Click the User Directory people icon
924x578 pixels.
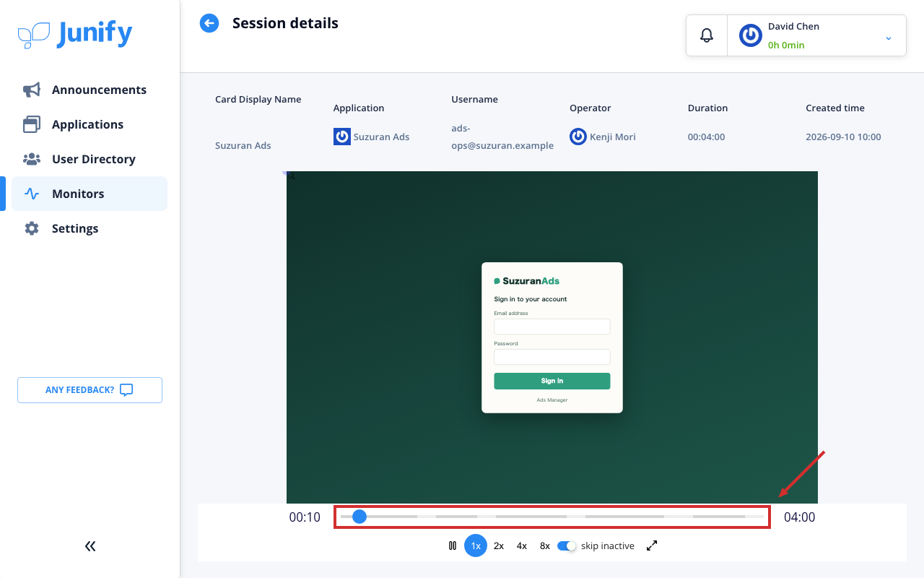click(x=32, y=159)
